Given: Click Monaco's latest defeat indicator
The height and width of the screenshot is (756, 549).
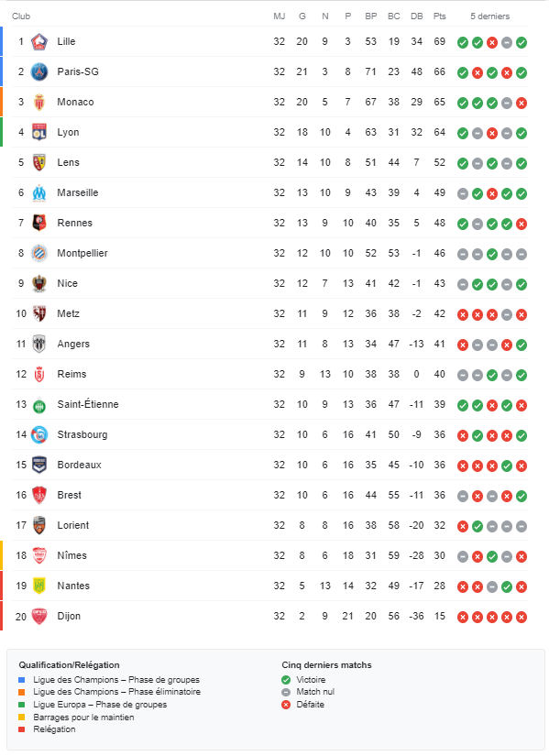Looking at the screenshot, I should [x=521, y=103].
